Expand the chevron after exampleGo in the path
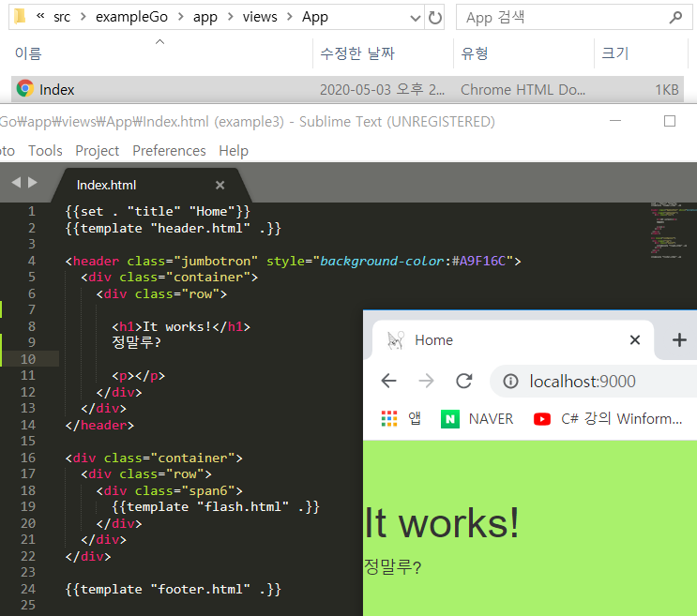The width and height of the screenshot is (697, 616). point(180,17)
